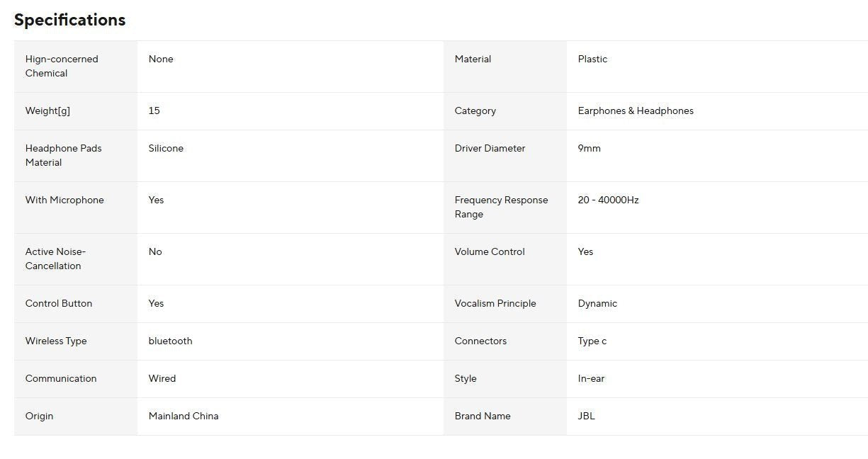868x459 pixels.
Task: Click the Volume Control label
Action: pos(490,251)
